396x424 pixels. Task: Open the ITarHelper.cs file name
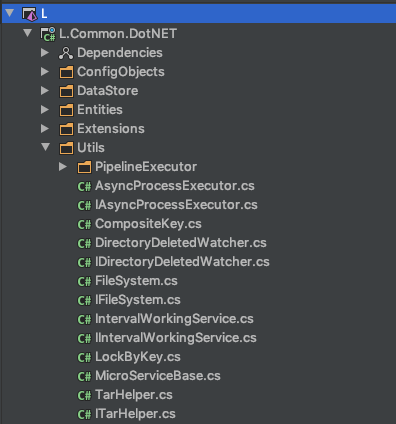pyautogui.click(x=135, y=414)
